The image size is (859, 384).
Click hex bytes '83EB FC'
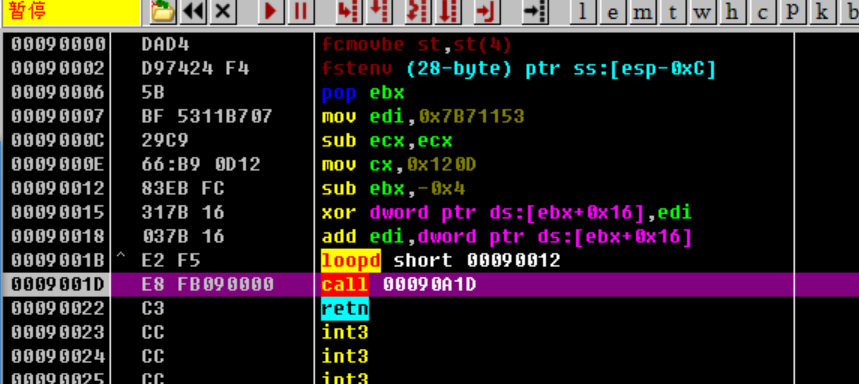[x=183, y=188]
